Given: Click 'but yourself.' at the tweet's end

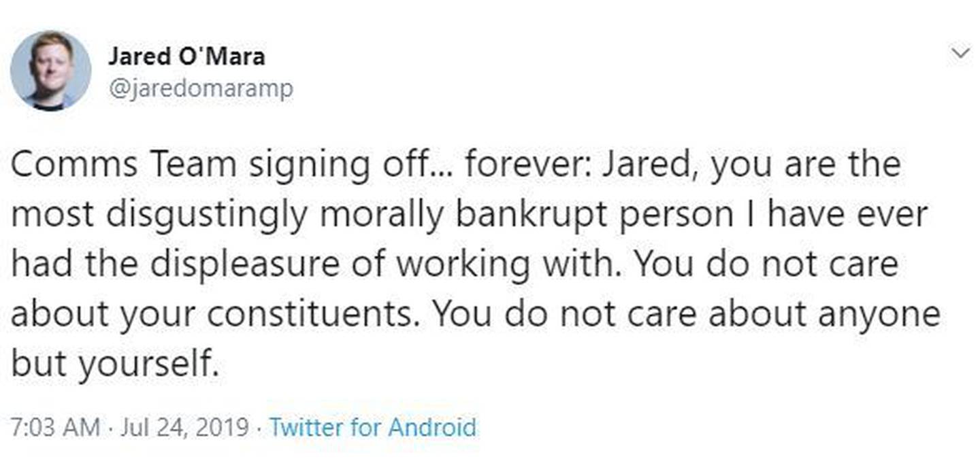Looking at the screenshot, I should (116, 365).
